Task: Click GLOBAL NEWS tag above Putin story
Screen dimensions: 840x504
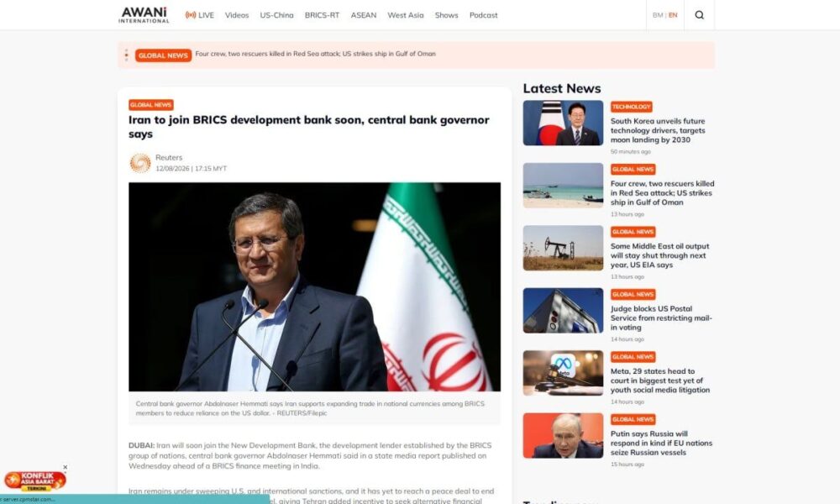Action: coord(633,419)
